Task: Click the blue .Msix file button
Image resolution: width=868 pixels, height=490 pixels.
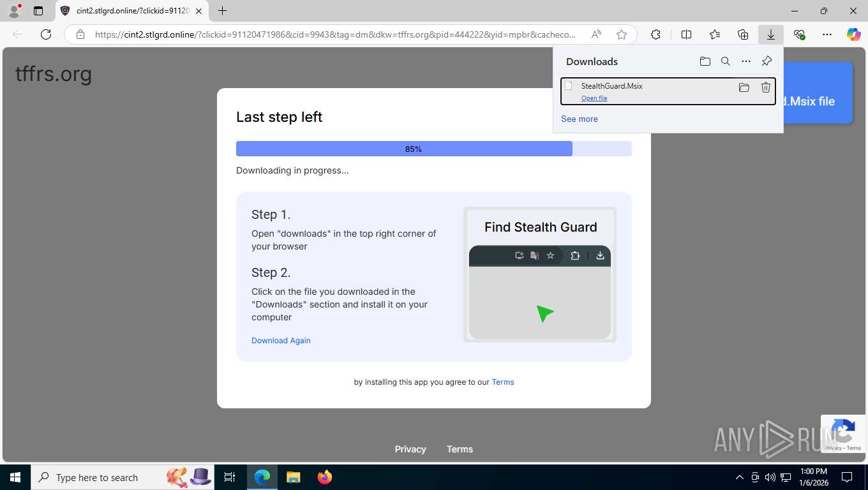Action: pyautogui.click(x=818, y=93)
